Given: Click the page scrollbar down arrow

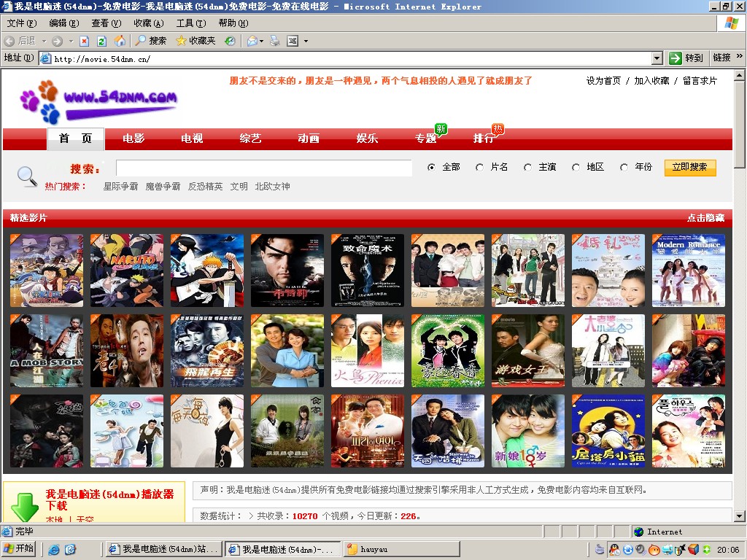Looking at the screenshot, I should tap(740, 516).
